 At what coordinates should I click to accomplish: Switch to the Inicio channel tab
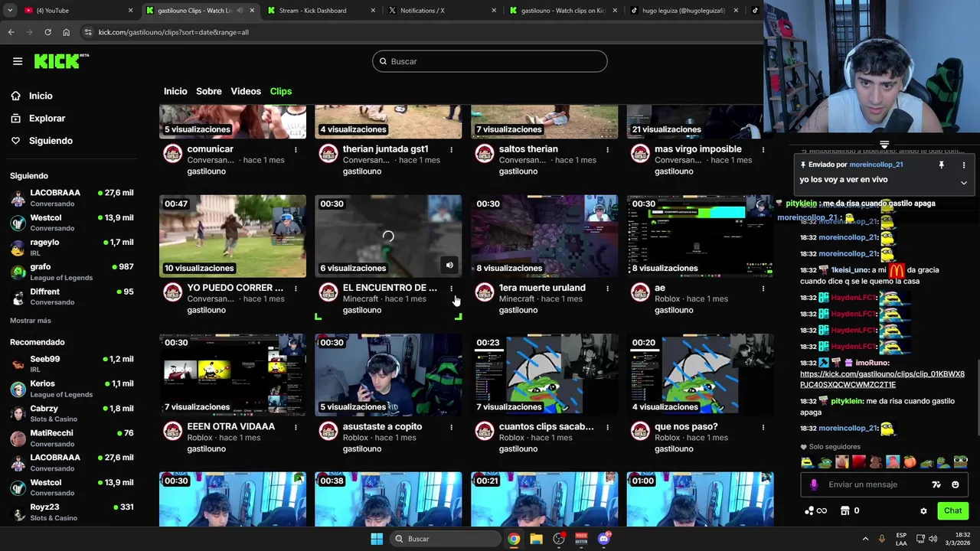pos(175,91)
